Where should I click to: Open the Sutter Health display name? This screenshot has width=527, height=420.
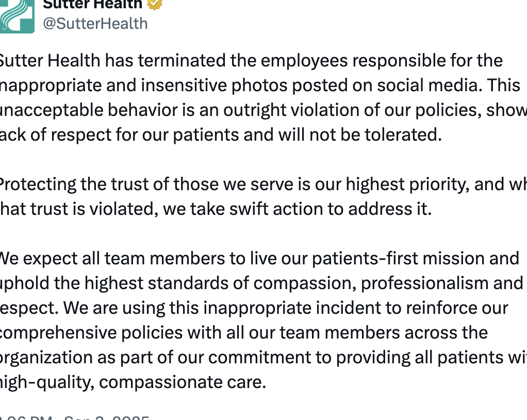pos(92,4)
